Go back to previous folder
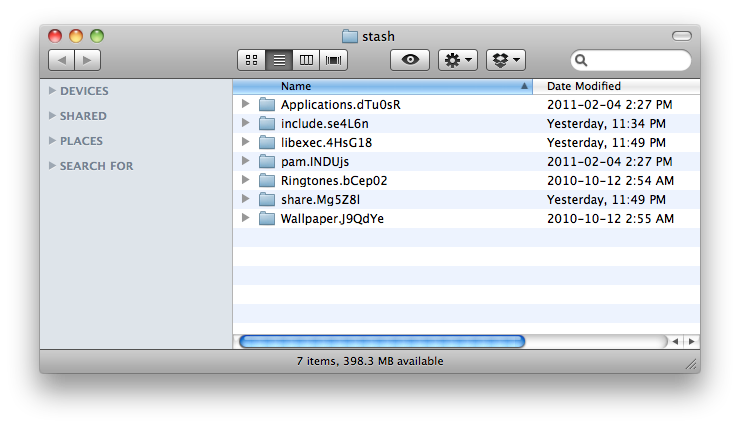The image size is (740, 428). [61, 60]
